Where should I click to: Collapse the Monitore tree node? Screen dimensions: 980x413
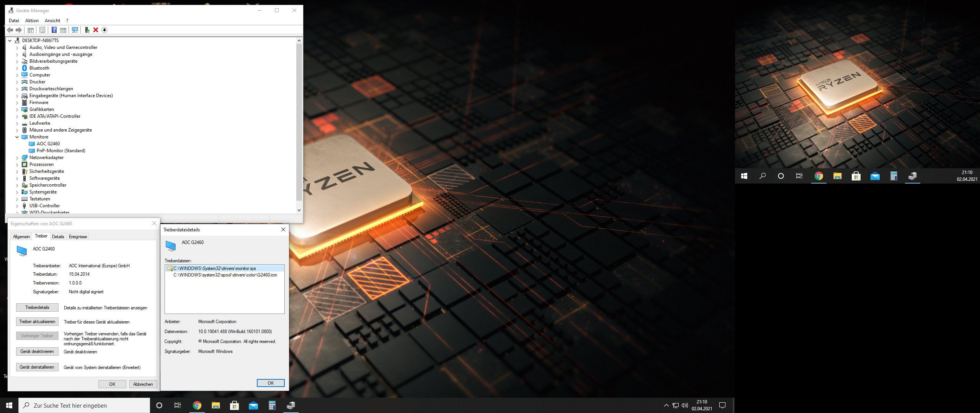17,137
